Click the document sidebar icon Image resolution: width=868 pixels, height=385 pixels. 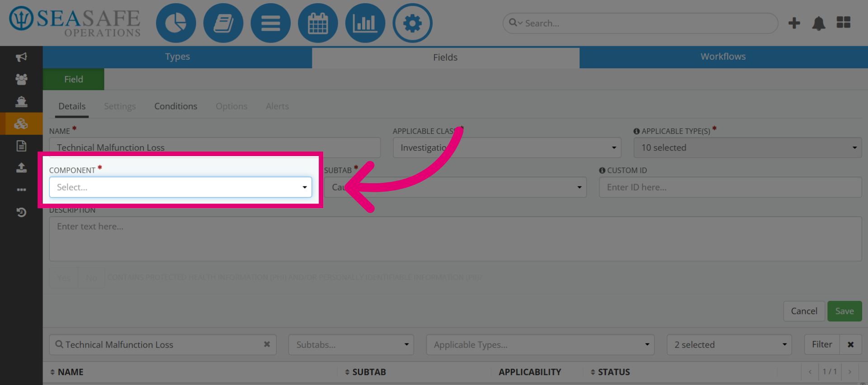(x=21, y=146)
